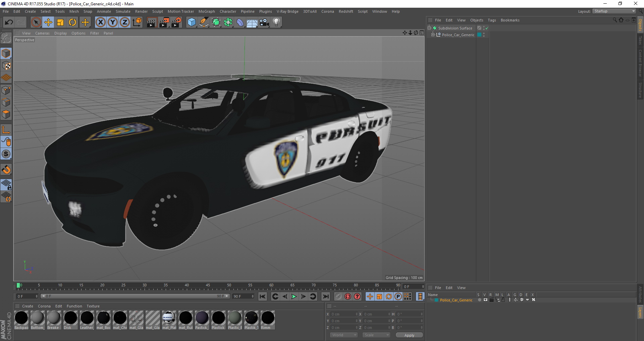Switch to Edges mode
This screenshot has height=341, width=644.
click(6, 102)
